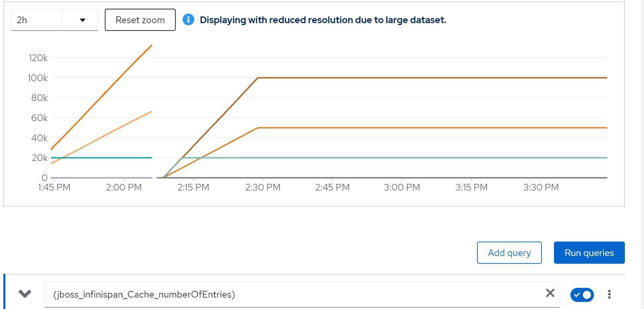Collapse the query row using the chevron
644x309 pixels.
tap(25, 294)
